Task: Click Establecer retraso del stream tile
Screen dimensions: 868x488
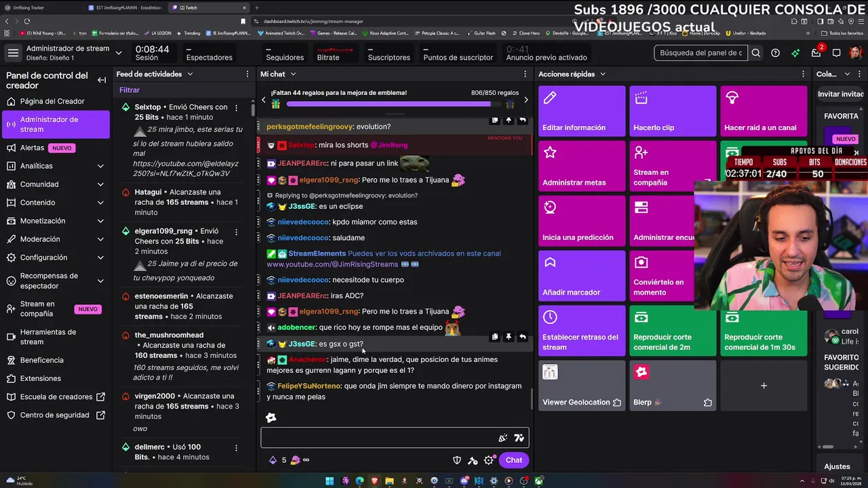Action: click(x=582, y=331)
